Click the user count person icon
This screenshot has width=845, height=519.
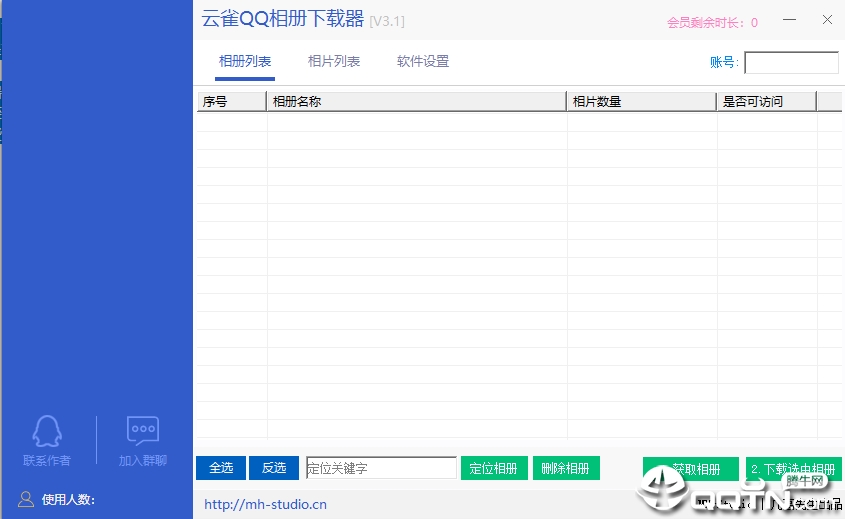click(x=25, y=500)
